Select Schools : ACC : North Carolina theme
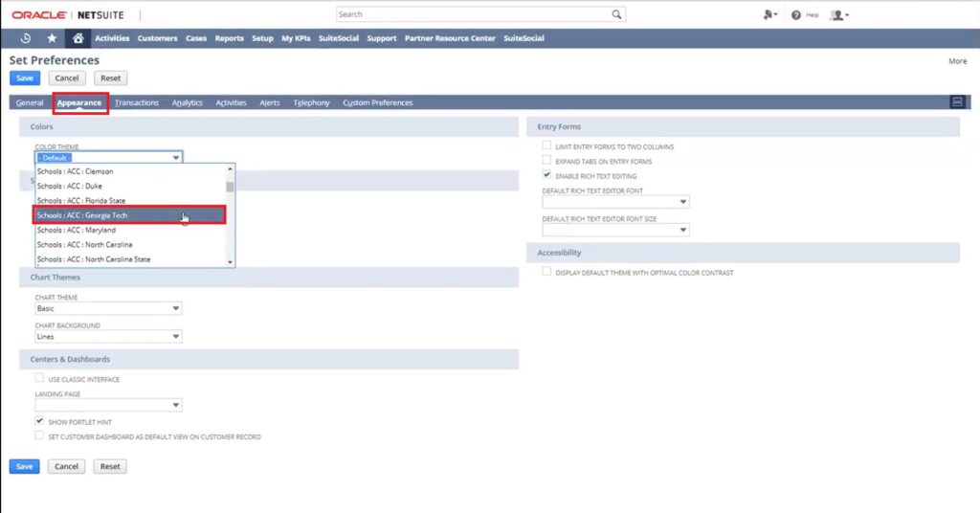 point(130,244)
